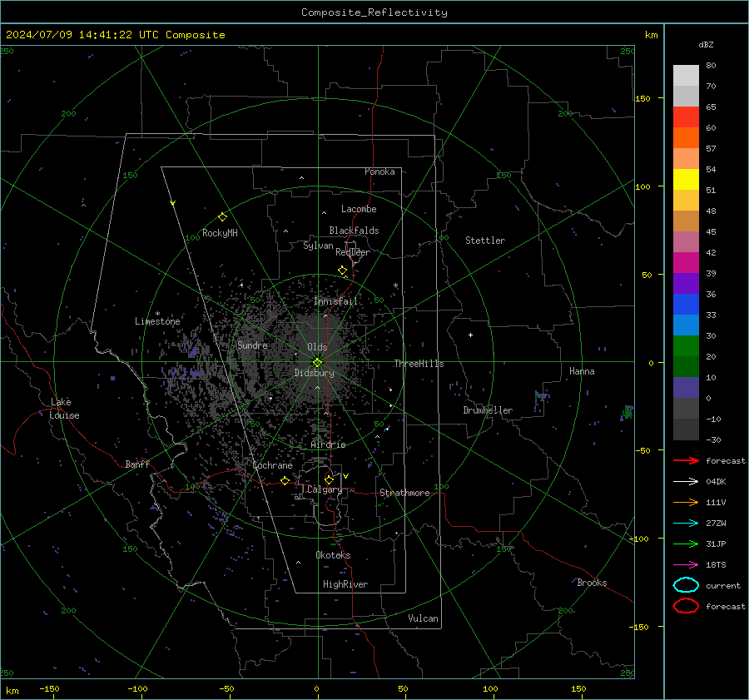Click the Lacombe city label
The image size is (749, 700).
pos(359,209)
